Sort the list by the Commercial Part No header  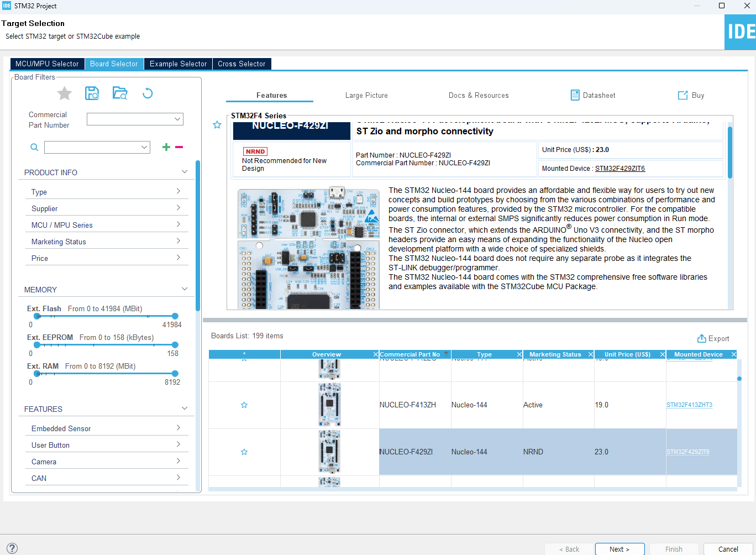(x=415, y=354)
